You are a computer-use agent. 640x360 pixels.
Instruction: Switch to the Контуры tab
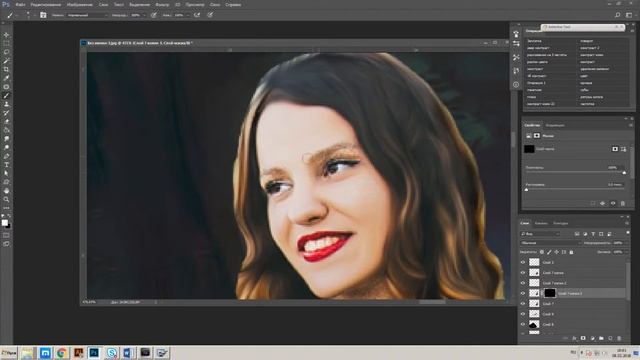[560, 223]
